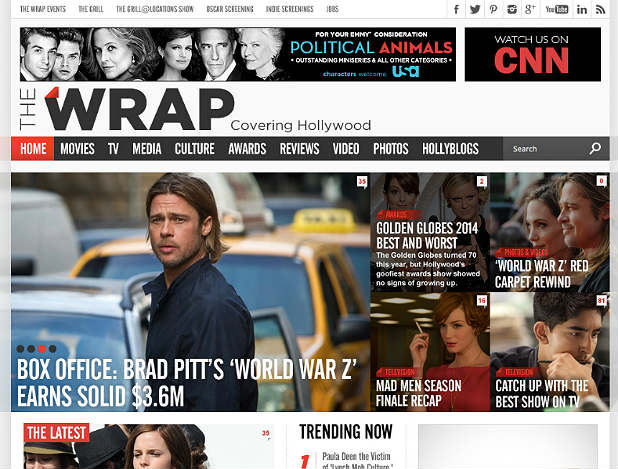Open the Culture section
Image resolution: width=618 pixels, height=469 pixels.
pyautogui.click(x=195, y=149)
